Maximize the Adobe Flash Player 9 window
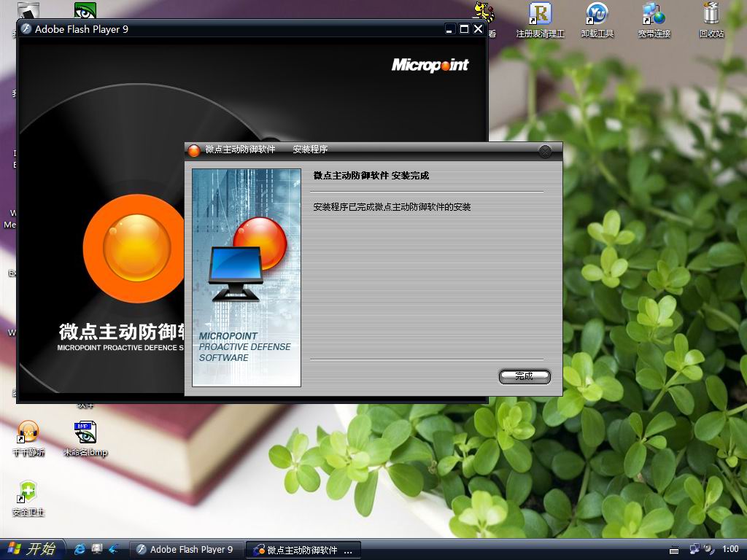 (x=464, y=29)
